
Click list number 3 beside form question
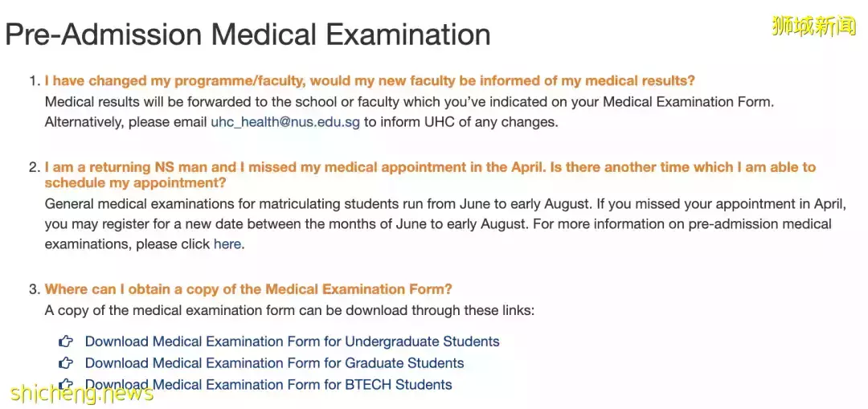[x=34, y=289]
